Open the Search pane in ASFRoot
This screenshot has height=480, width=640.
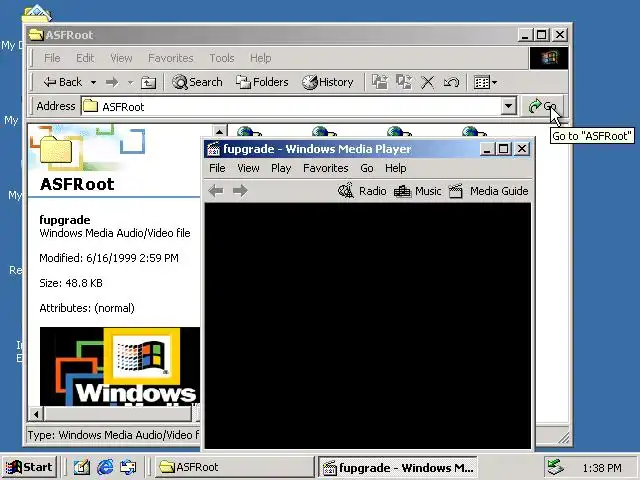198,82
